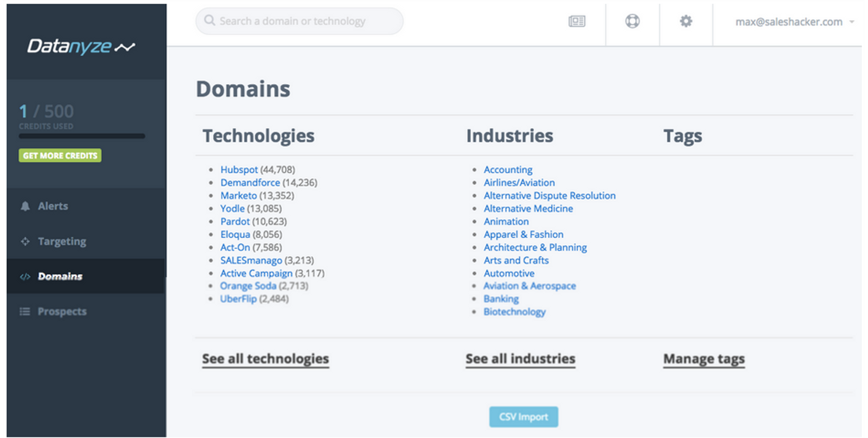Viewport: 868px width, 438px height.
Task: View the Biotechnology industry link
Action: [x=514, y=312]
